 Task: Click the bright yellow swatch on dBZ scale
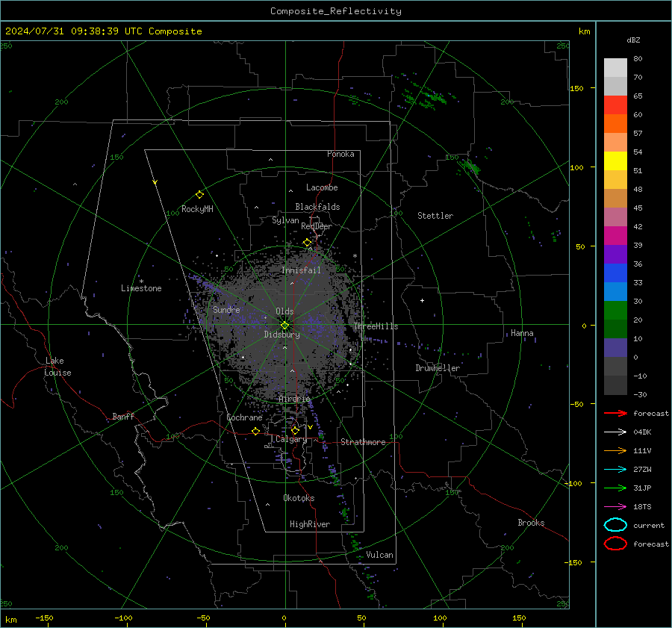pyautogui.click(x=615, y=161)
